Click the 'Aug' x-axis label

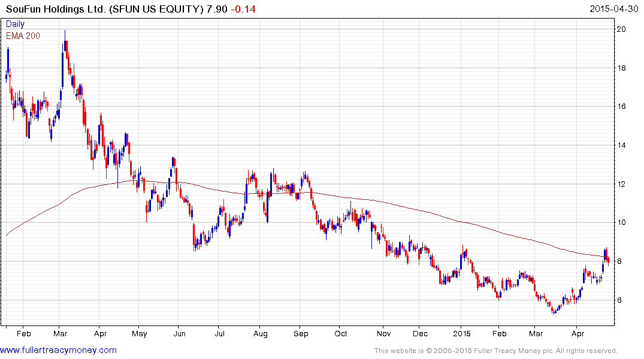pyautogui.click(x=260, y=333)
